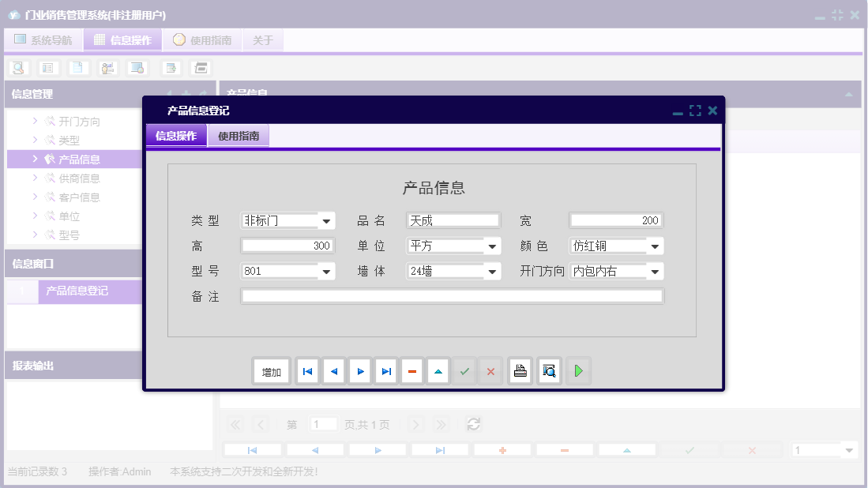Delete the record using the red minus icon
This screenshot has width=868, height=488.
[x=411, y=371]
